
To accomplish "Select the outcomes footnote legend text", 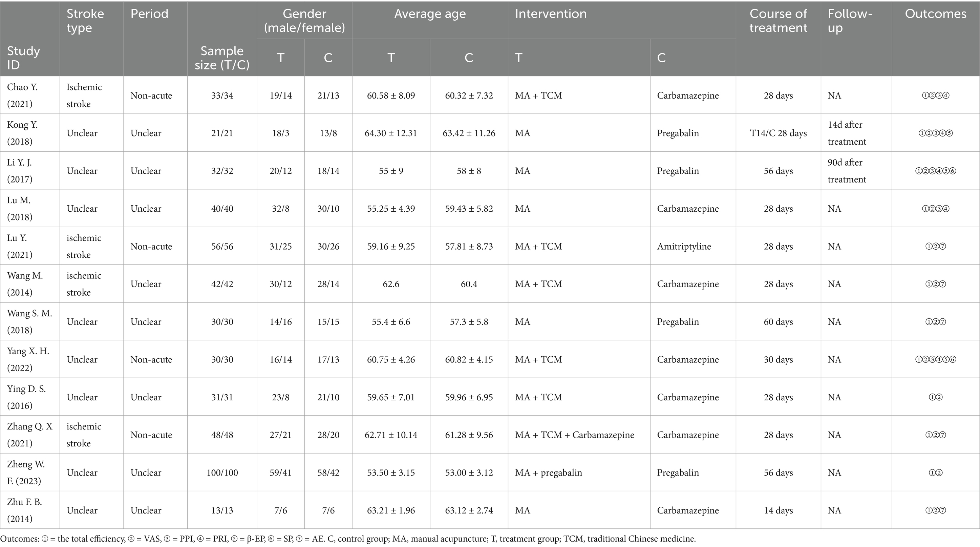I will pos(348,539).
